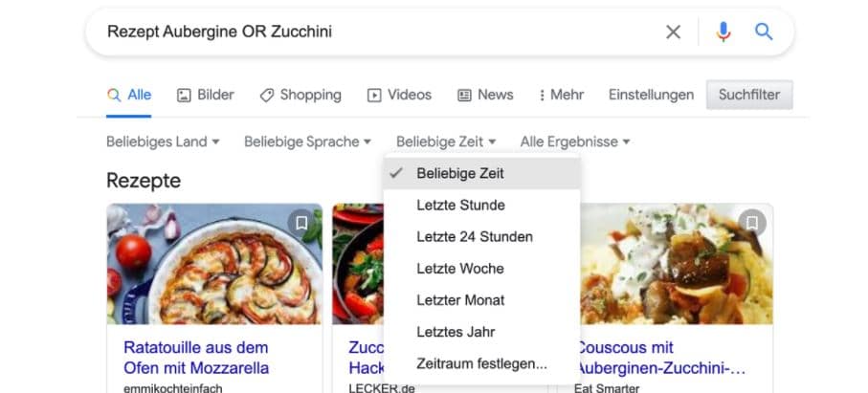
Task: Open Ratatouille aus dem Ofen recipe link
Action: [196, 358]
